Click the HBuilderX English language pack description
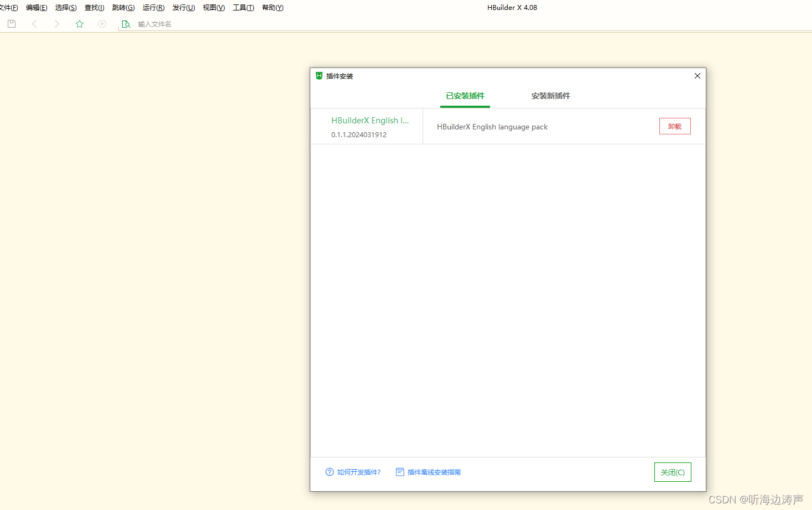Screen dimensions: 812x510 (492, 127)
